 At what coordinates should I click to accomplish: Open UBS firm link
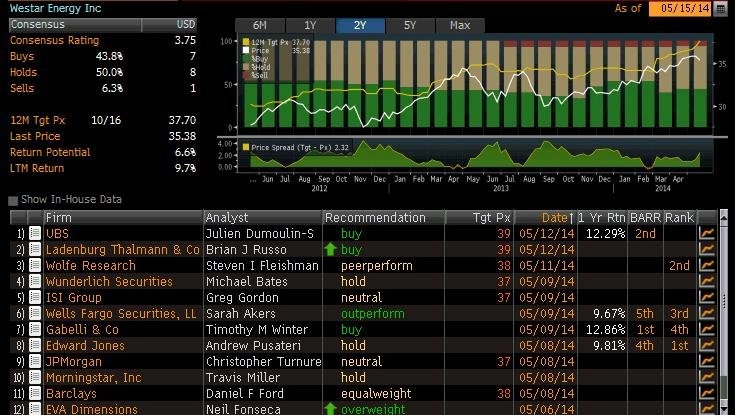57,234
